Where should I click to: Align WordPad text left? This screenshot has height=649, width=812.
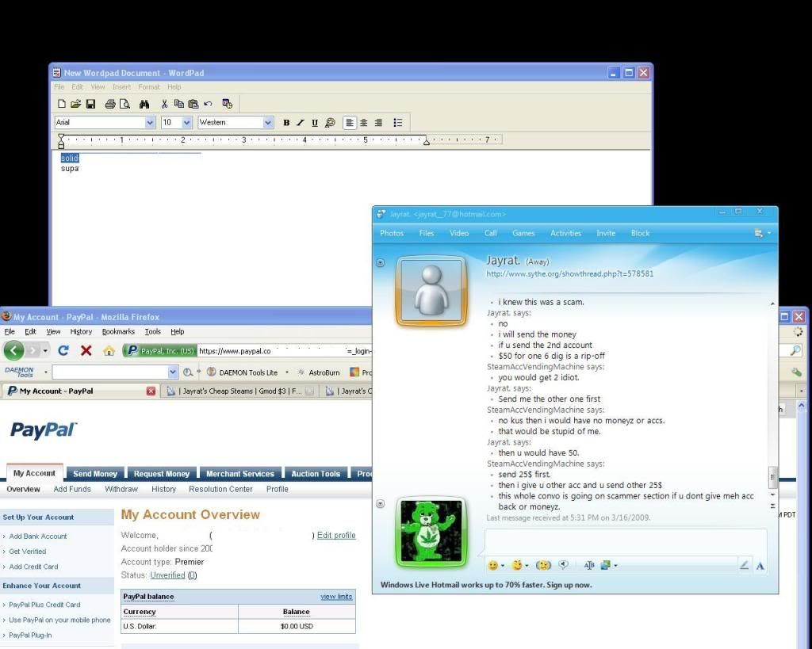(x=350, y=123)
